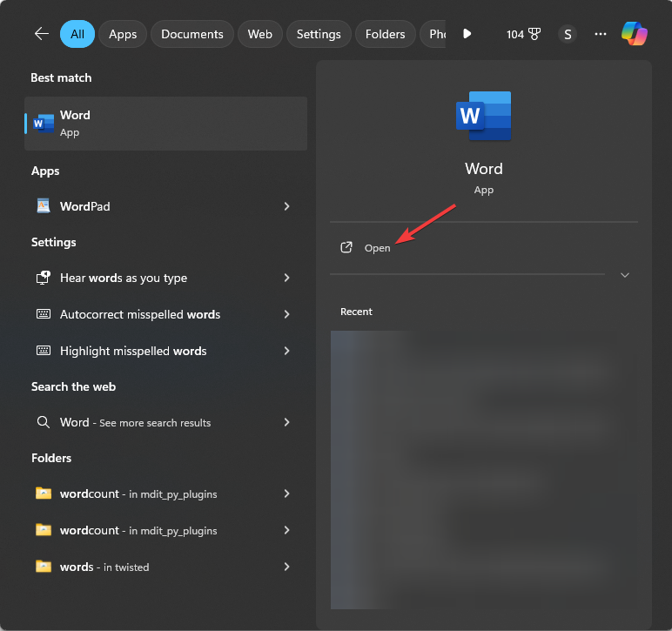Launch the Copilot icon

tap(635, 33)
